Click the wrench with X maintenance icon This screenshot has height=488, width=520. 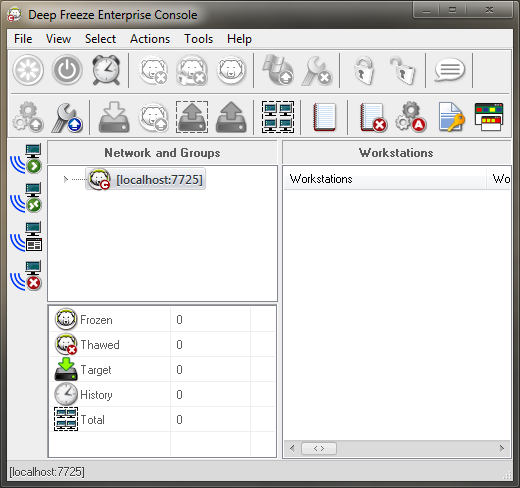(x=317, y=71)
